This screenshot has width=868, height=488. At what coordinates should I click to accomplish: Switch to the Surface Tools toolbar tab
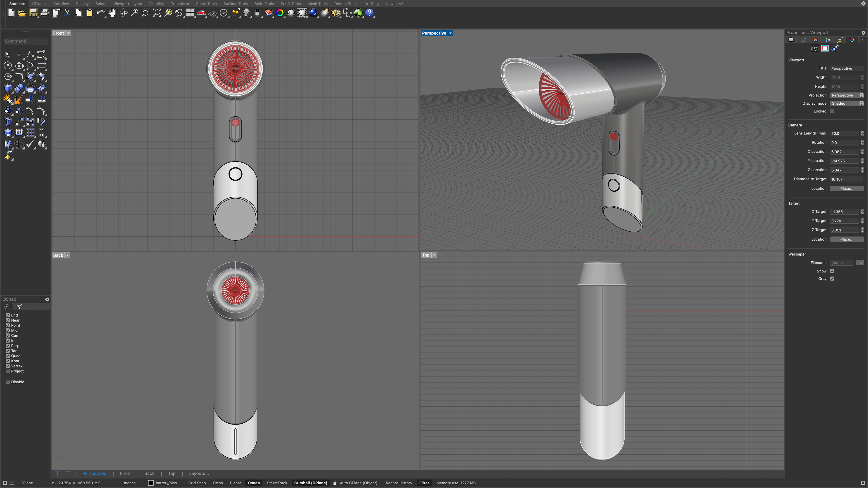(235, 4)
